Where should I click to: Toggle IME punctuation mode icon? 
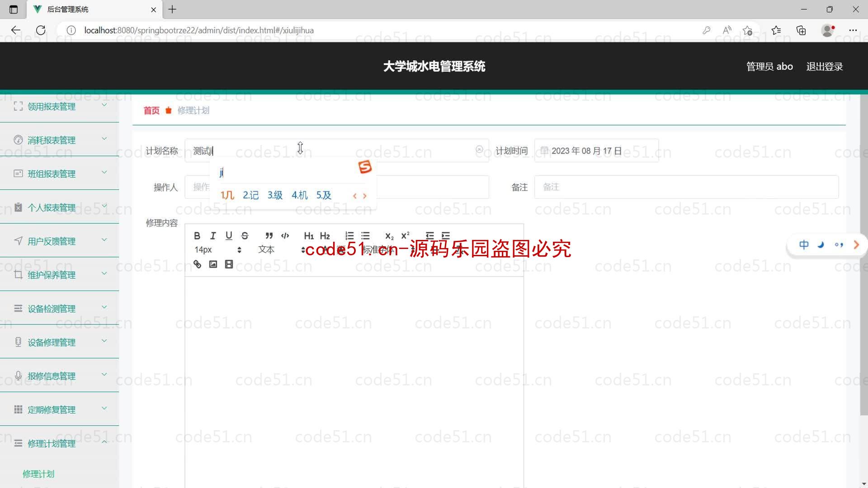(839, 245)
